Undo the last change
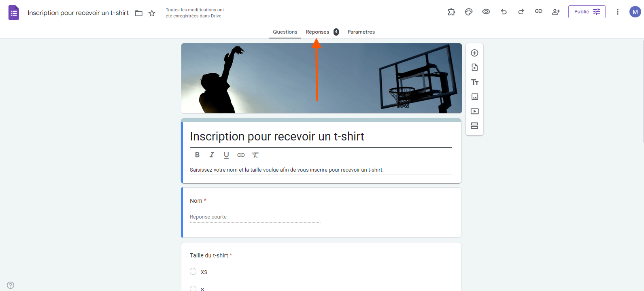 (x=504, y=12)
